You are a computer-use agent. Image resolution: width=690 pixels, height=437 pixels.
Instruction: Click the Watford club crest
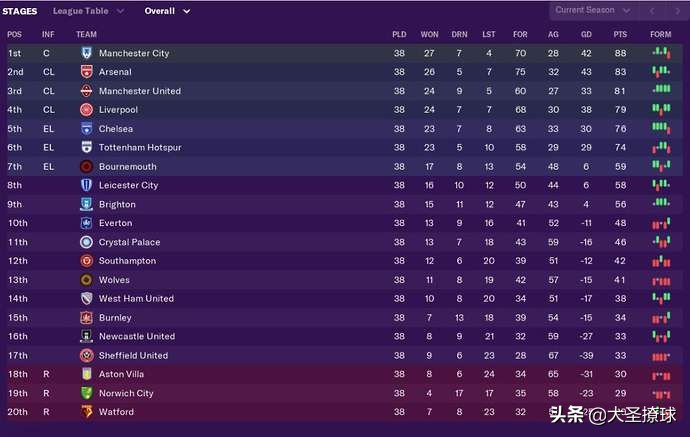coord(86,412)
